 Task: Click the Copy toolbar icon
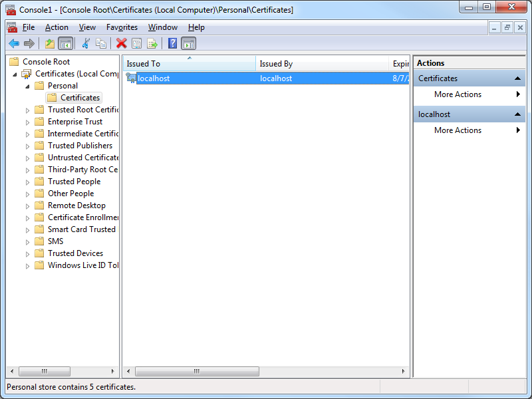coord(101,43)
